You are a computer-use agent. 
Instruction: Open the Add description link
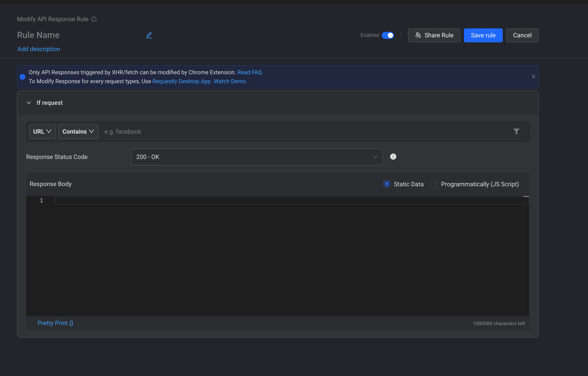[x=39, y=49]
